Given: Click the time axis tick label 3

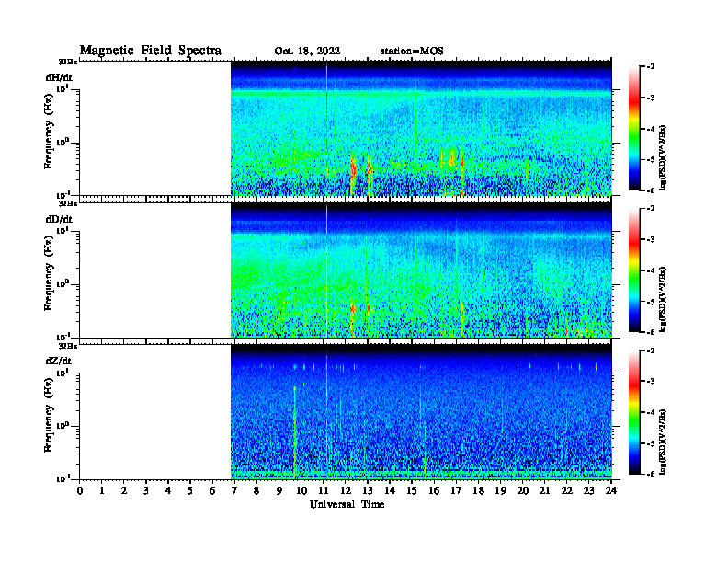Looking at the screenshot, I should (146, 490).
